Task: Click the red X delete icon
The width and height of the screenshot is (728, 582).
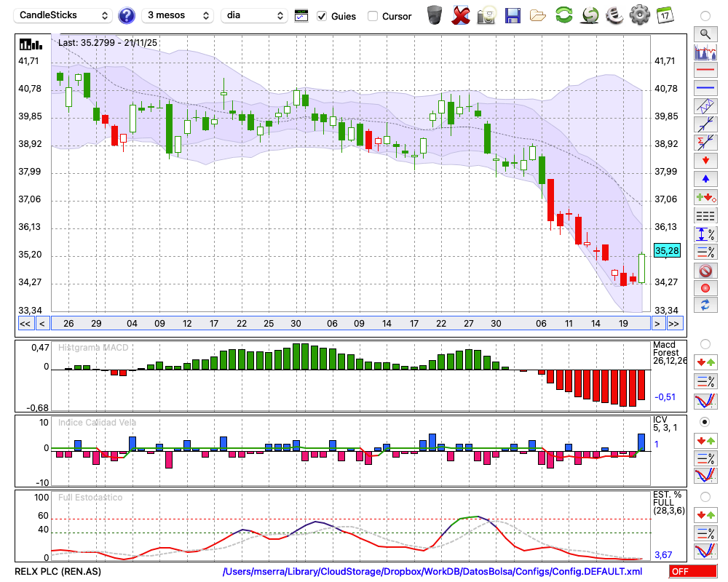Action: [461, 15]
